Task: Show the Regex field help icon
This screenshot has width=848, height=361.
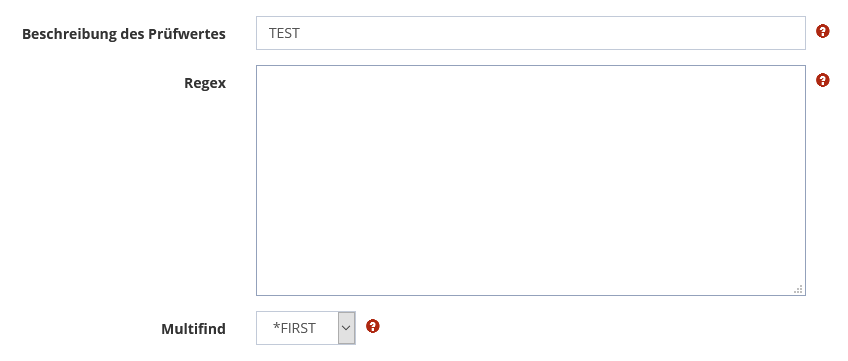Action: [x=822, y=81]
